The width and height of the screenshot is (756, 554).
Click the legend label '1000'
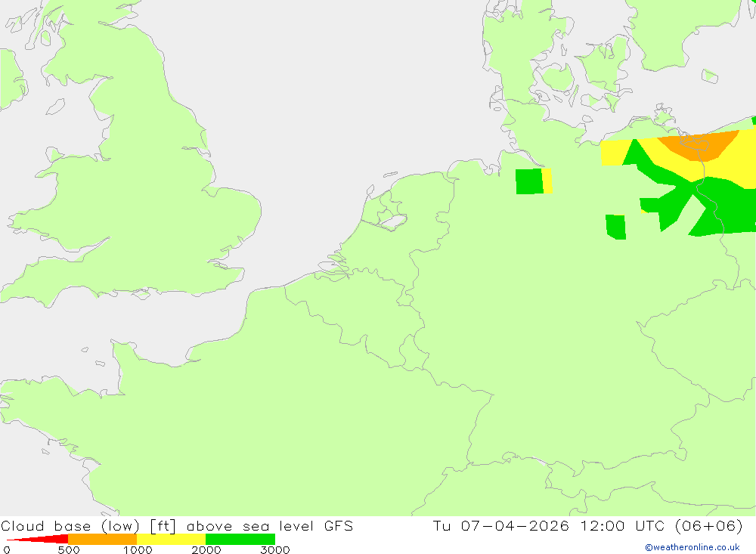point(138,549)
